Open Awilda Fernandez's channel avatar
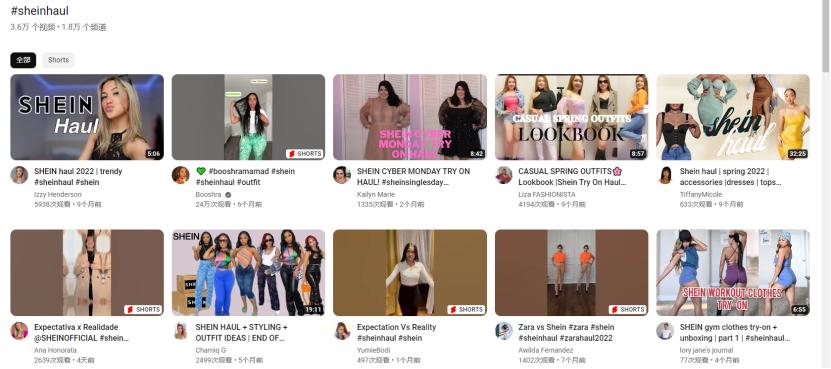831x369 pixels. click(504, 331)
